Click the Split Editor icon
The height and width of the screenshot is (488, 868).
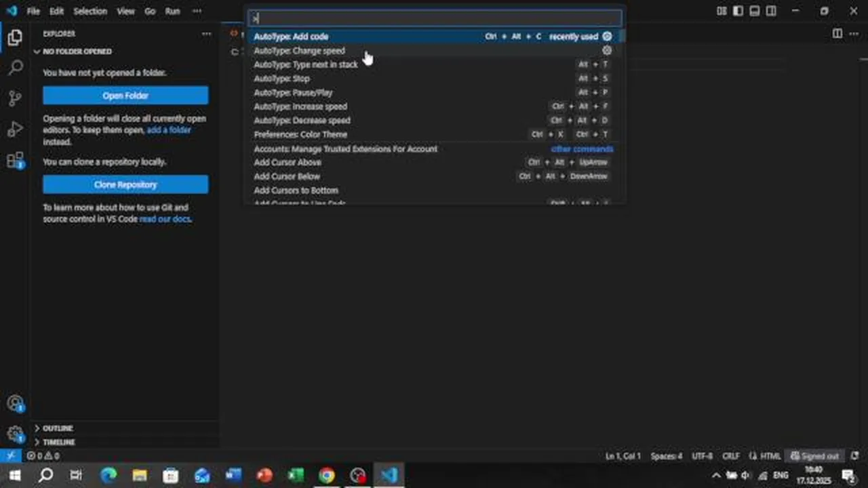tap(837, 33)
